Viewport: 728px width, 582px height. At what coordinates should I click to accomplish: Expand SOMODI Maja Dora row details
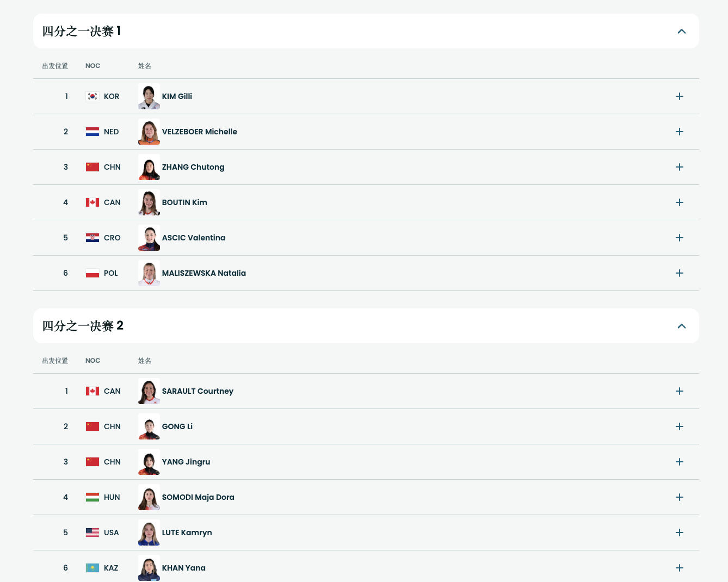pos(679,497)
